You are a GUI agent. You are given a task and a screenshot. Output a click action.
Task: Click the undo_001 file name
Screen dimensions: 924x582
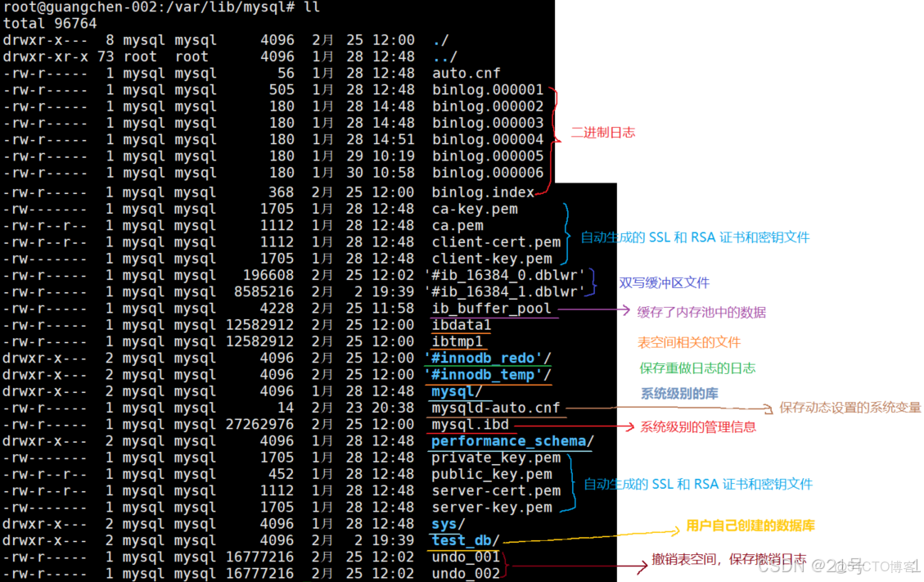point(466,556)
